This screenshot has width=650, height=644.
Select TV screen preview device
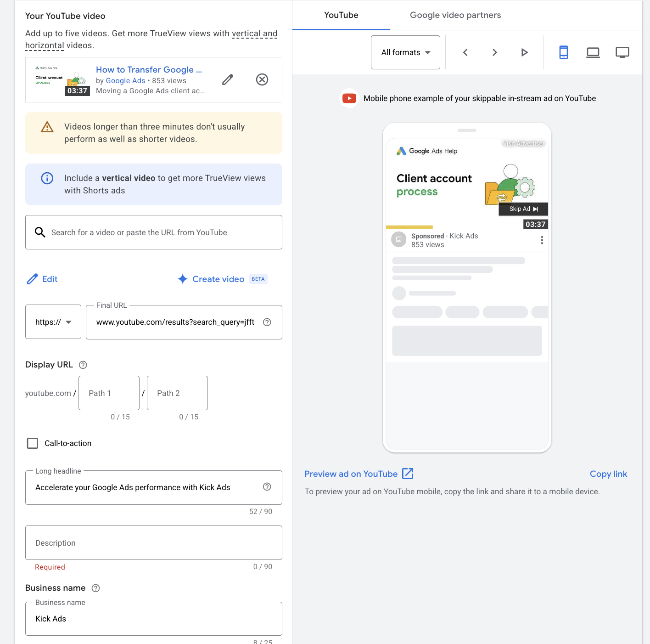point(622,52)
